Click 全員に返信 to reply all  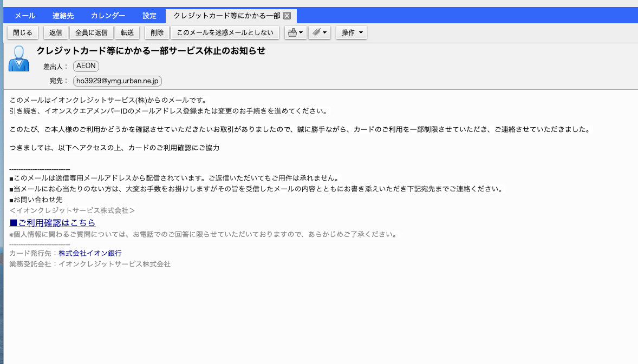pyautogui.click(x=92, y=32)
